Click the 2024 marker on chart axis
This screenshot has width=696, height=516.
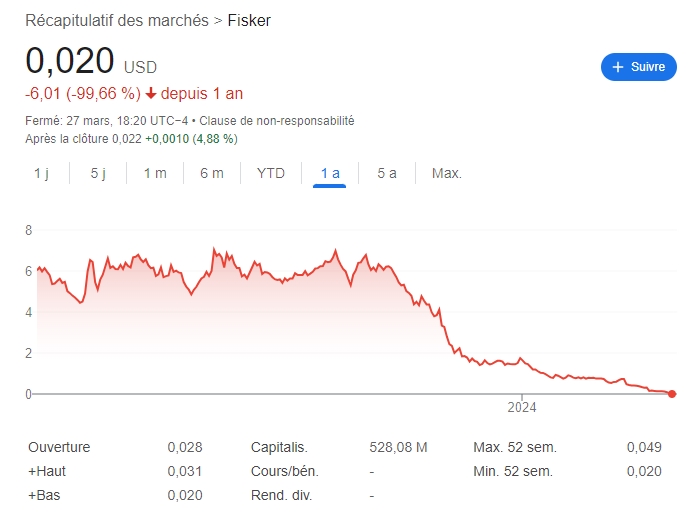522,407
